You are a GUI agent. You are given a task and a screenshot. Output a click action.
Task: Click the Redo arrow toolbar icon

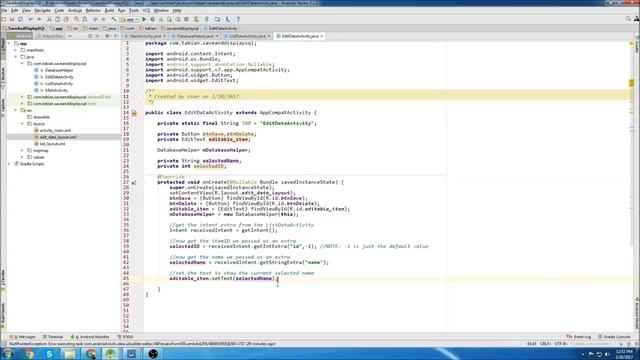[x=39, y=19]
